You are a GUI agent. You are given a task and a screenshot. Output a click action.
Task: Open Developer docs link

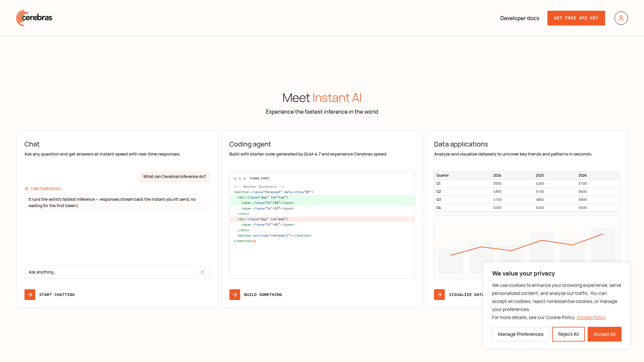tap(520, 18)
